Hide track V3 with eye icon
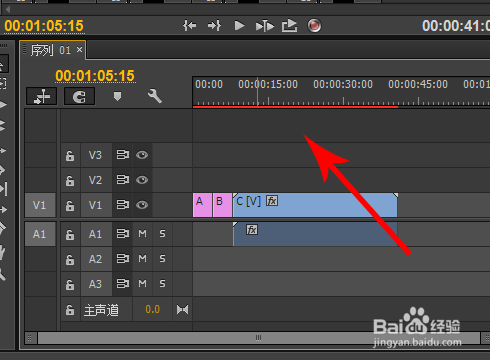Screen dimensions: 490x360 (142, 155)
